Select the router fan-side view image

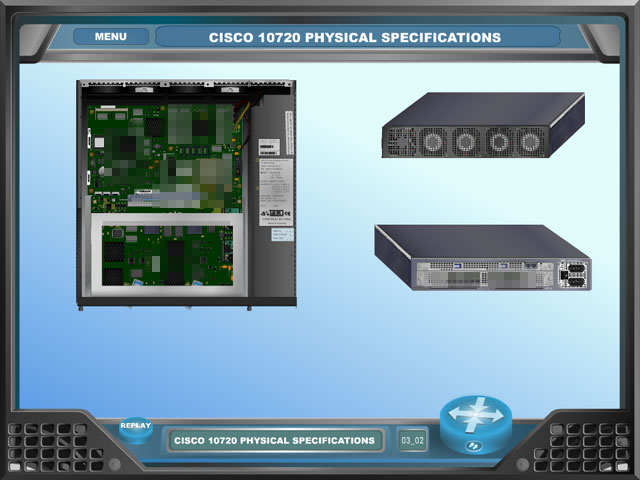(483, 125)
